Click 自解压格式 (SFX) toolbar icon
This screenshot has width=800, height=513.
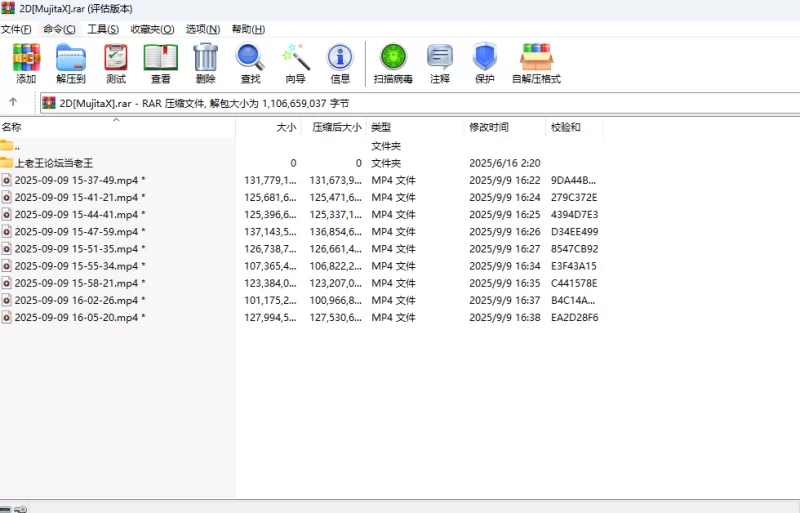[536, 63]
